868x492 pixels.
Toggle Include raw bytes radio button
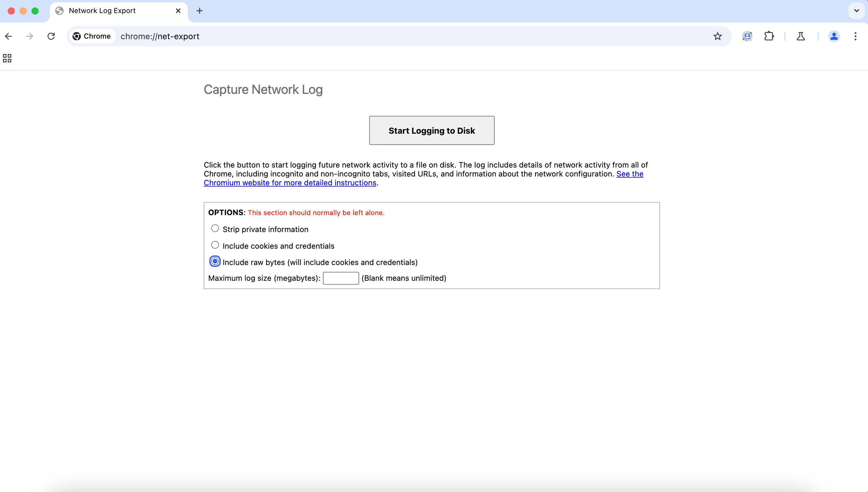(x=214, y=262)
